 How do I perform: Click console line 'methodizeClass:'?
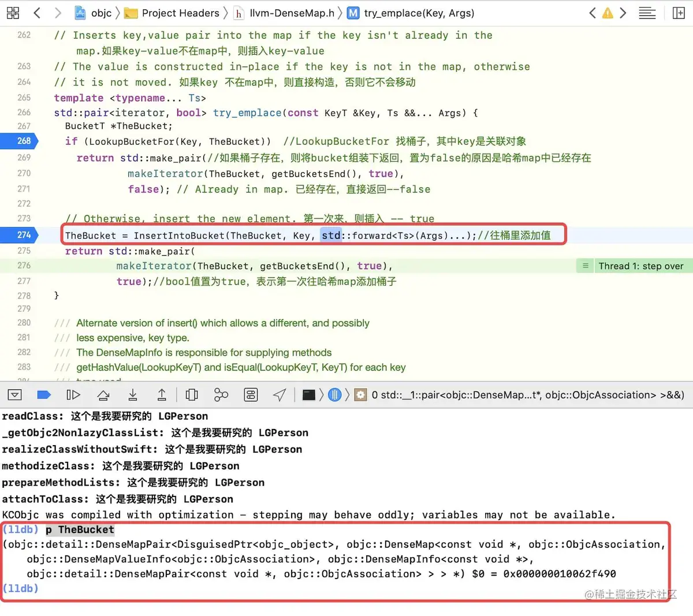(120, 466)
